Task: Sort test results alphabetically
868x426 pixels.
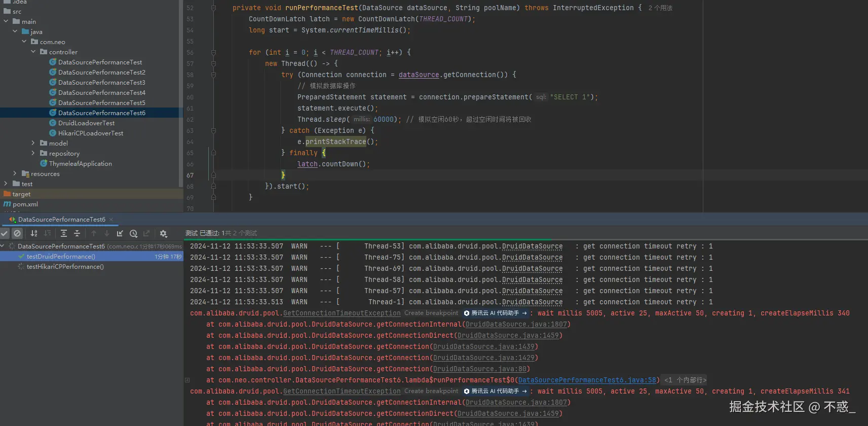Action: tap(34, 233)
